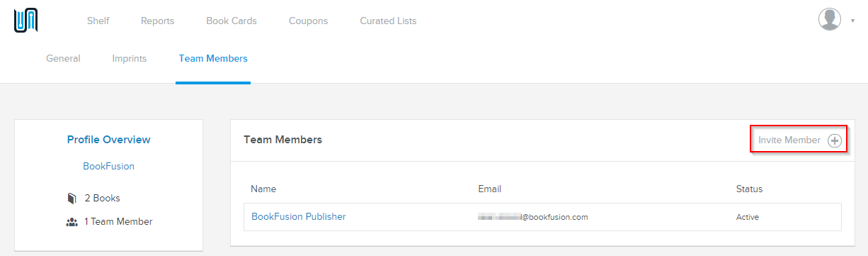Viewport: 868px width, 256px height.
Task: Click the BookFusion profile name link
Action: (x=108, y=167)
